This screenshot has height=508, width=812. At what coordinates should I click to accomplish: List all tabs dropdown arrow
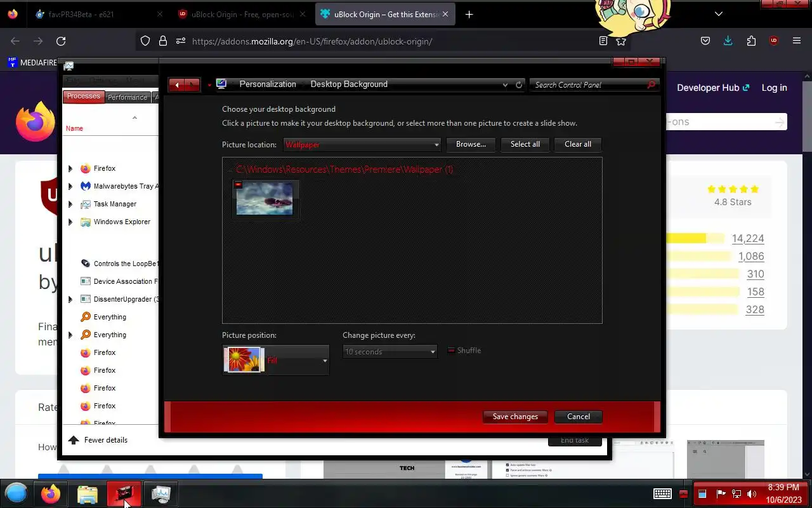(718, 14)
